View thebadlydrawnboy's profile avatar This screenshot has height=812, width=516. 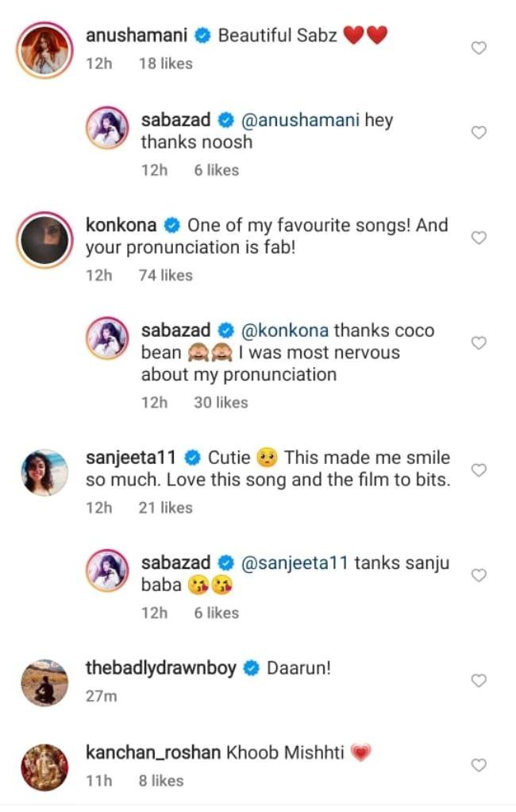click(x=44, y=681)
